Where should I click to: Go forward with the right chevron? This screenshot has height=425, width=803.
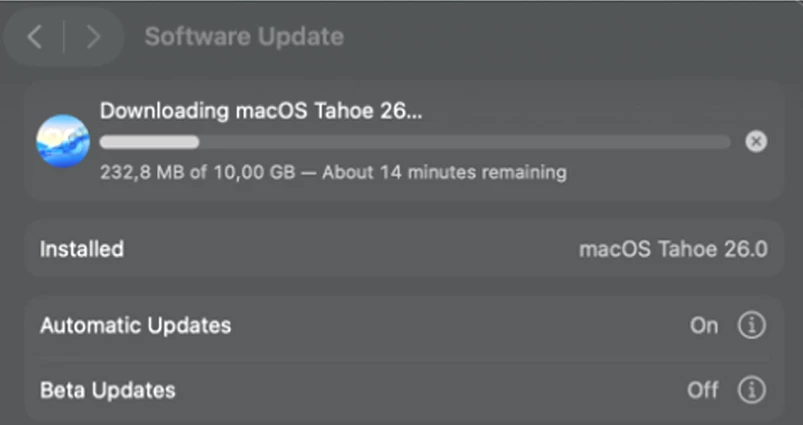pos(93,37)
